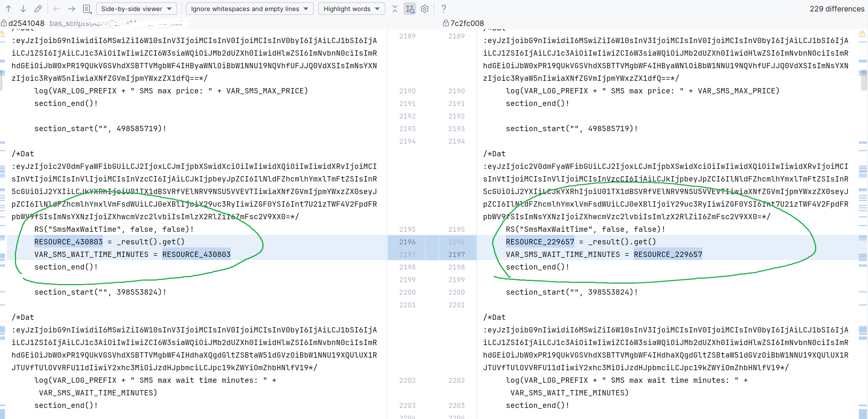Image resolution: width=868 pixels, height=419 pixels.
Task: Open the Highlight words dropdown
Action: (351, 8)
